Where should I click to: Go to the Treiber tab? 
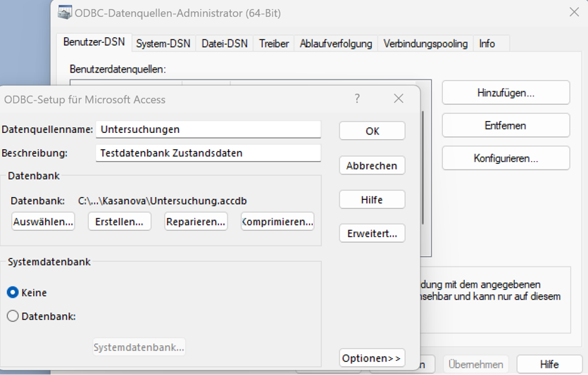274,44
